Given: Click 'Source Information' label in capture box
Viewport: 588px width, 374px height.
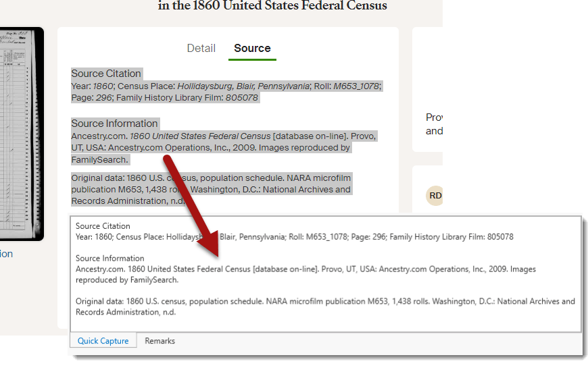Looking at the screenshot, I should pos(110,258).
